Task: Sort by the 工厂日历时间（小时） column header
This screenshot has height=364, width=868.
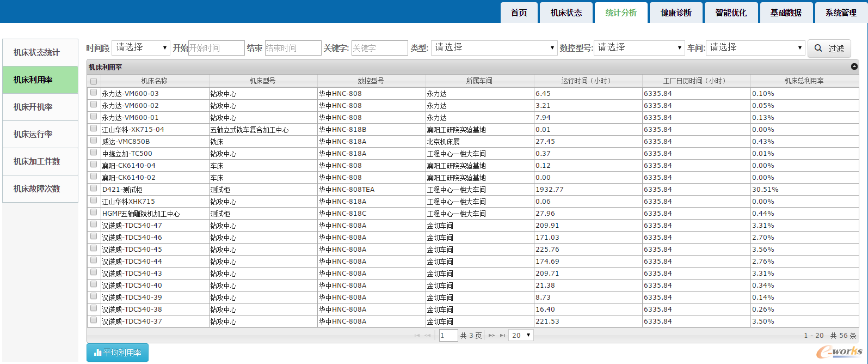Action: (x=696, y=81)
